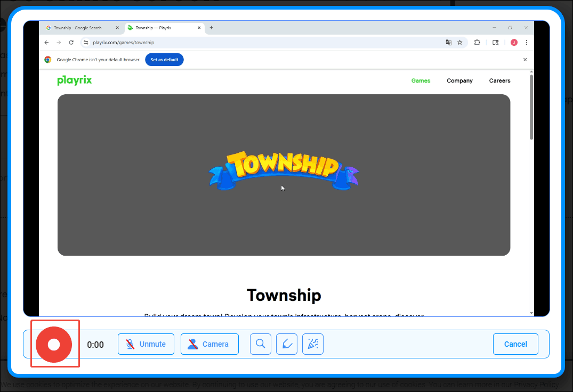
Task: Bookmark this page with the star
Action: [x=459, y=42]
